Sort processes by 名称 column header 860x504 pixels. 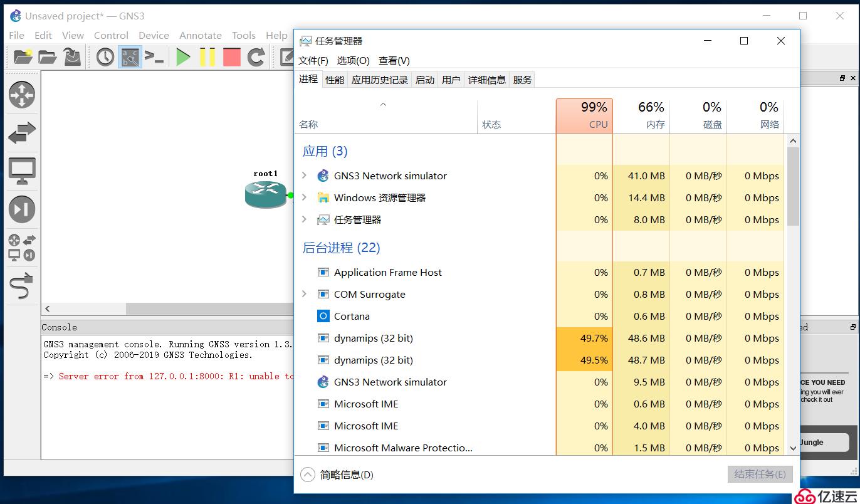[x=386, y=116]
